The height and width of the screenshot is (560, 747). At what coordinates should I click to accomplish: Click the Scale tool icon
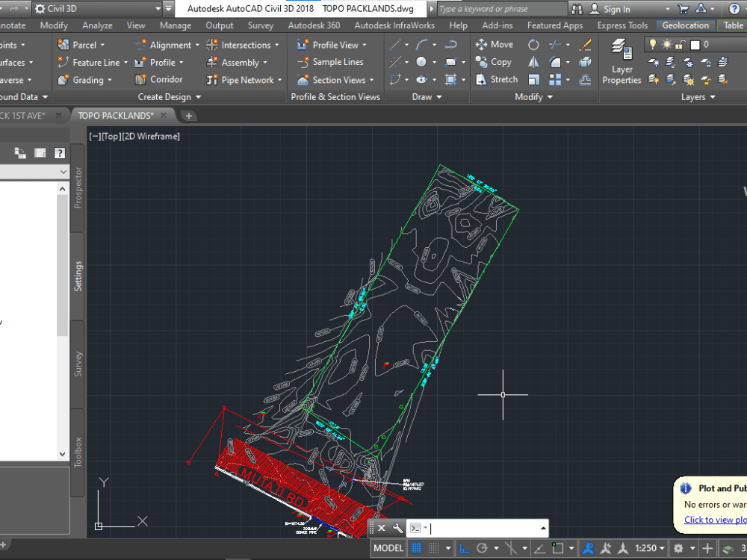tap(533, 80)
